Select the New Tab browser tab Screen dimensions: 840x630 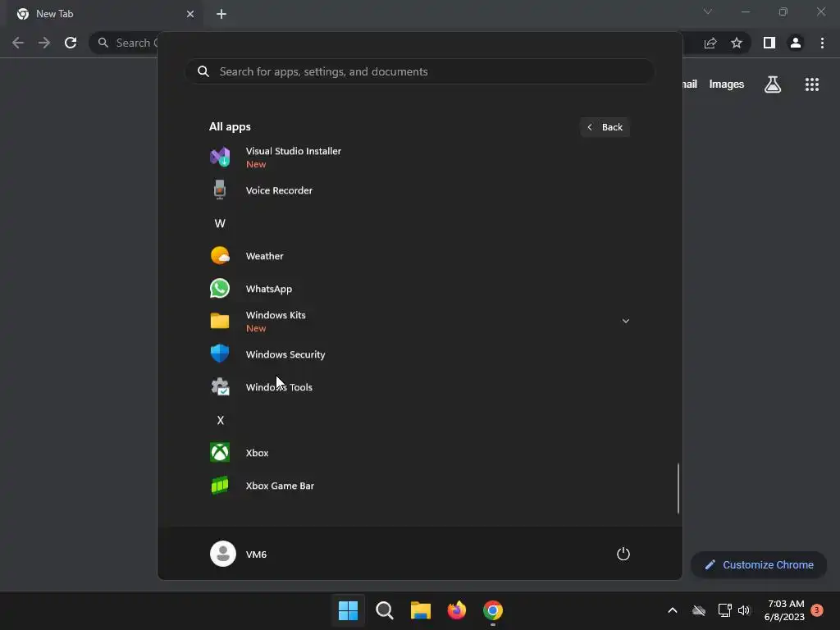point(105,14)
